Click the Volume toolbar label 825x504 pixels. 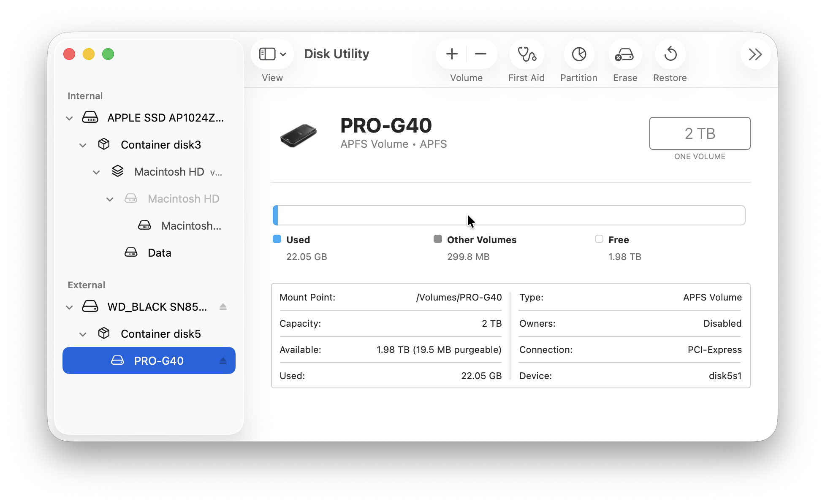[467, 78]
